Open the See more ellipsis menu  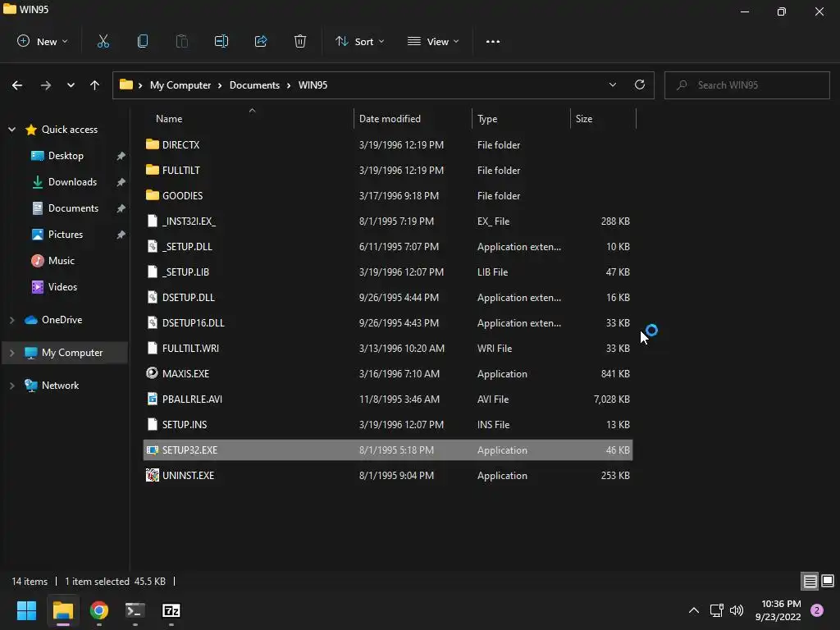pyautogui.click(x=493, y=41)
